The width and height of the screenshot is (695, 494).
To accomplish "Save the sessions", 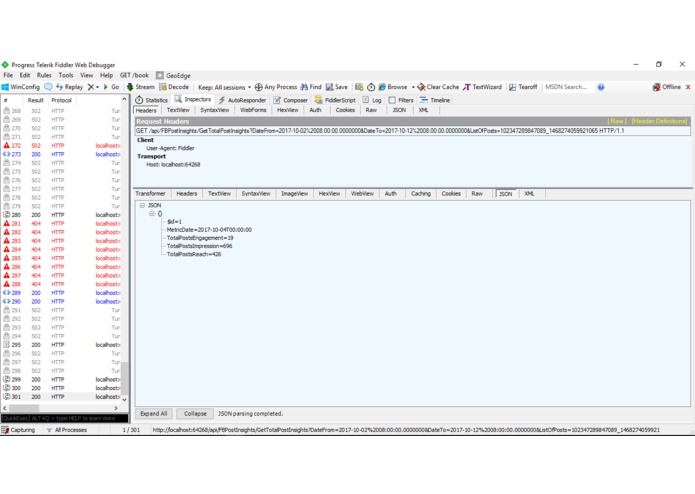I will point(337,87).
